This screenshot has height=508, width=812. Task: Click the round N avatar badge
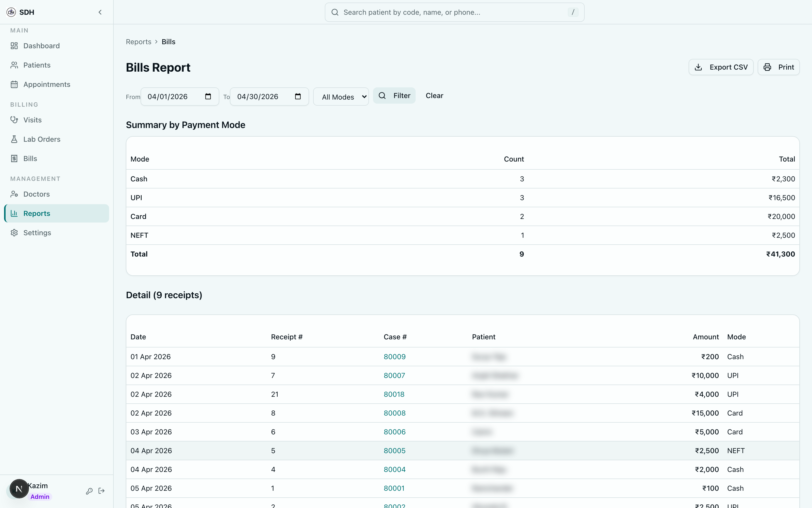[19, 489]
